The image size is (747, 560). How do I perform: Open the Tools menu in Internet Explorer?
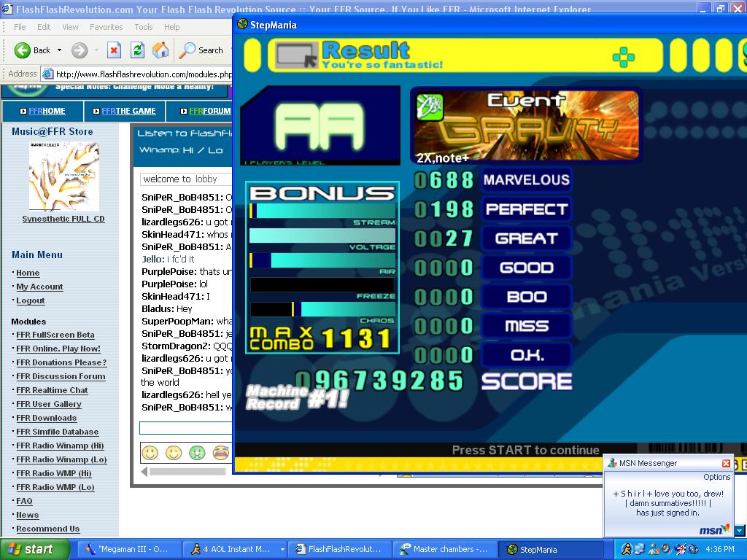144,27
